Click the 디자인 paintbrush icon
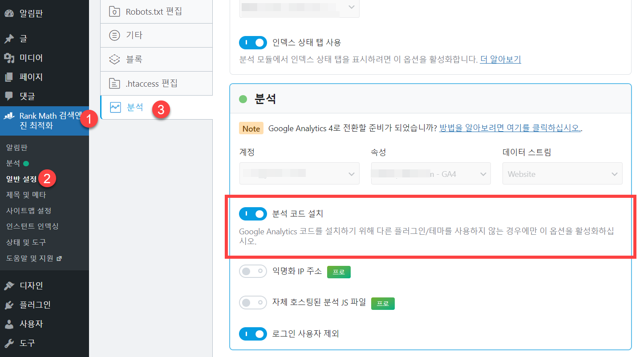644x357 pixels. [9, 285]
